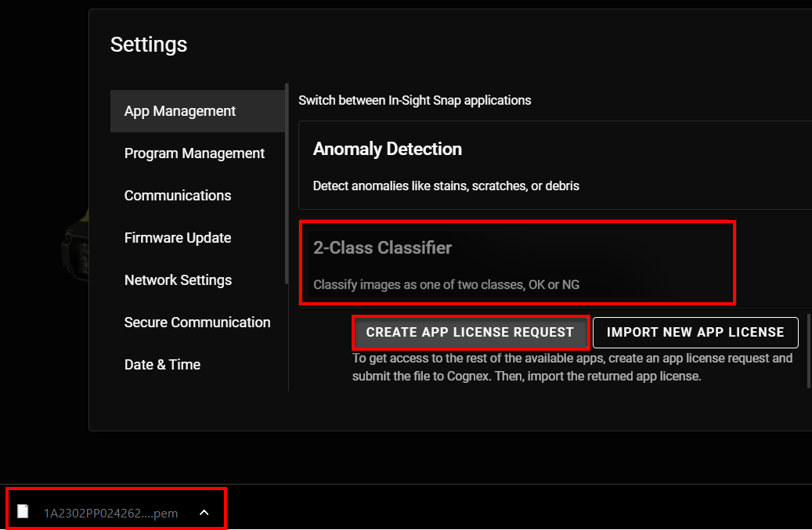
Task: Switch to Network Settings
Action: point(178,280)
